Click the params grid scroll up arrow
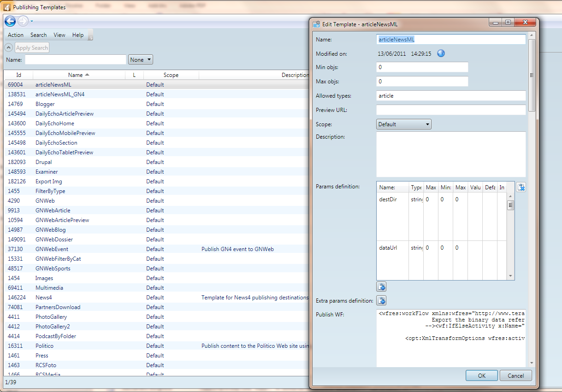This screenshot has height=392, width=562. click(511, 196)
